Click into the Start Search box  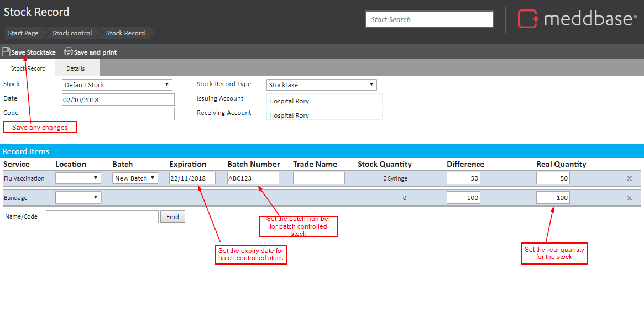pyautogui.click(x=429, y=19)
